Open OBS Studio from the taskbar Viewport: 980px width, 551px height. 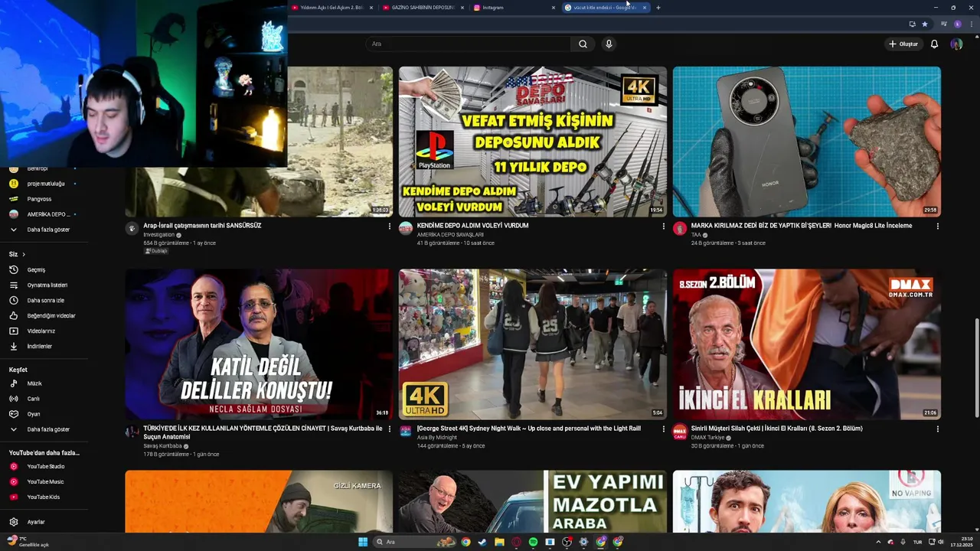tap(567, 542)
